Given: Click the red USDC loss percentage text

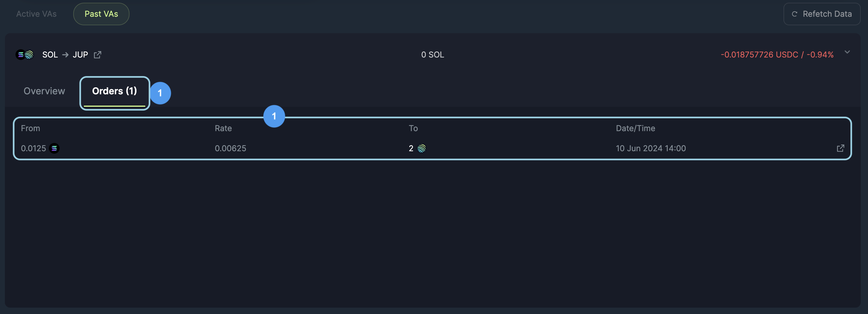Looking at the screenshot, I should (x=777, y=55).
